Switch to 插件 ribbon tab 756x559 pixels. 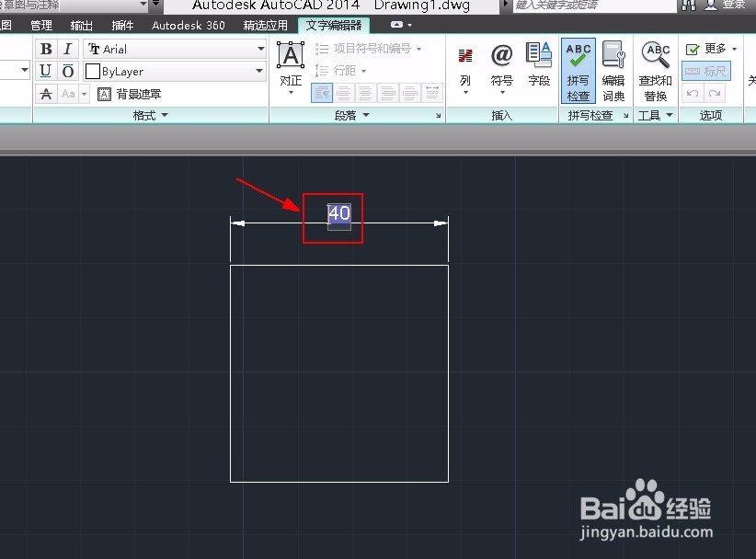tap(122, 25)
